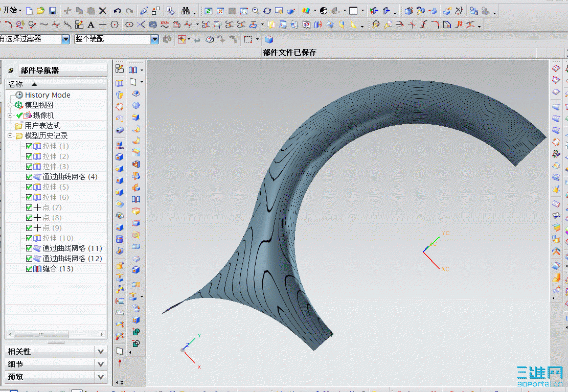Click the Delete X icon
The image size is (568, 392).
tap(103, 11)
